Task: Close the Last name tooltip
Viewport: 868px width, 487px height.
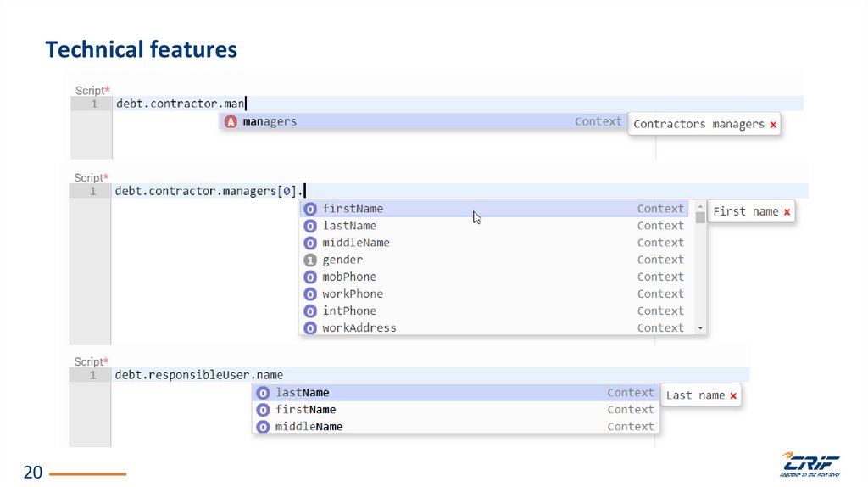Action: (733, 395)
